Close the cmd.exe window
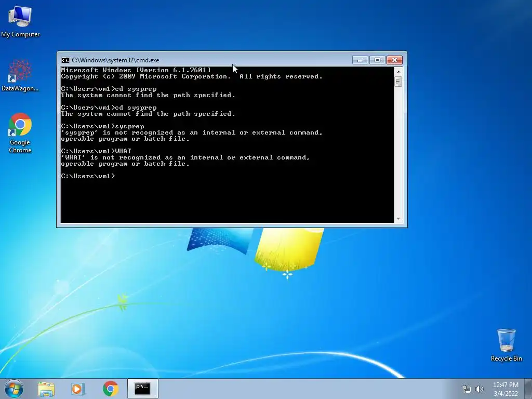The width and height of the screenshot is (532, 399). 394,60
